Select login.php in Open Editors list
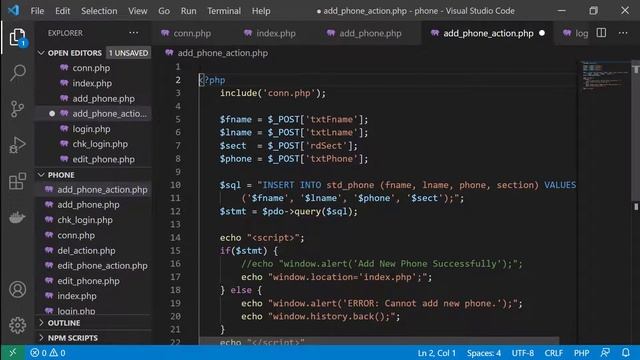Image resolution: width=640 pixels, height=360 pixels. pyautogui.click(x=91, y=129)
